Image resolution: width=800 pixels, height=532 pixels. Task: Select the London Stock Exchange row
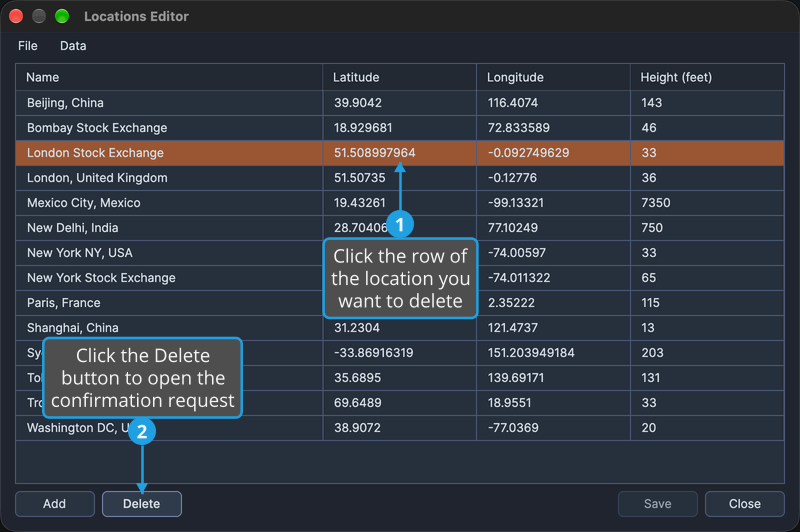399,153
